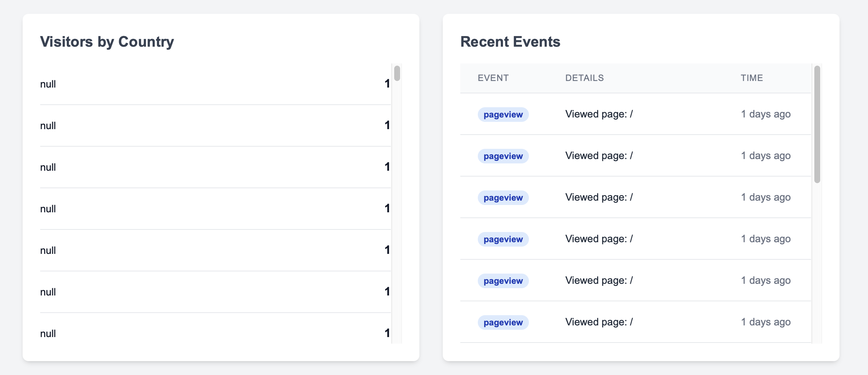This screenshot has height=375, width=868.
Task: Click the last visible pageview badge
Action: [x=503, y=322]
